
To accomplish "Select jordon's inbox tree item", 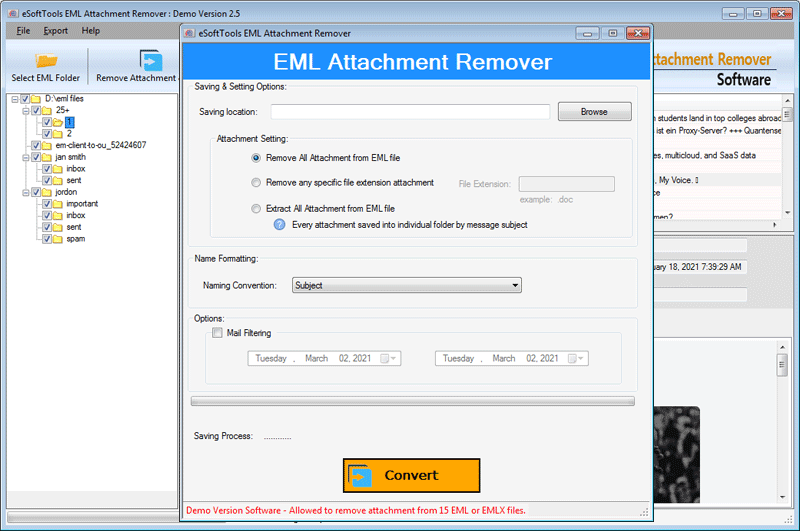I will (76, 216).
